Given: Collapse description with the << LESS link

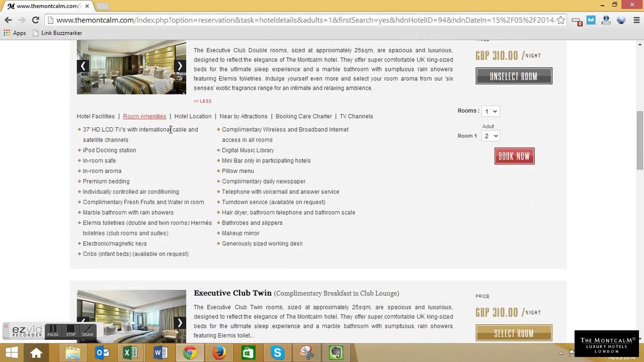Looking at the screenshot, I should 203,101.
